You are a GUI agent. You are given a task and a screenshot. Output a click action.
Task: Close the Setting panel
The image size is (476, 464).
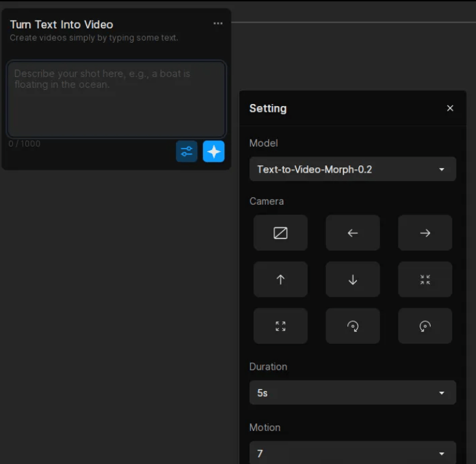(450, 109)
